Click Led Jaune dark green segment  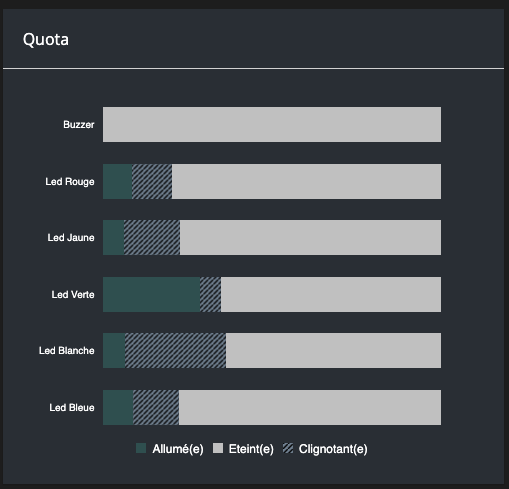point(113,237)
